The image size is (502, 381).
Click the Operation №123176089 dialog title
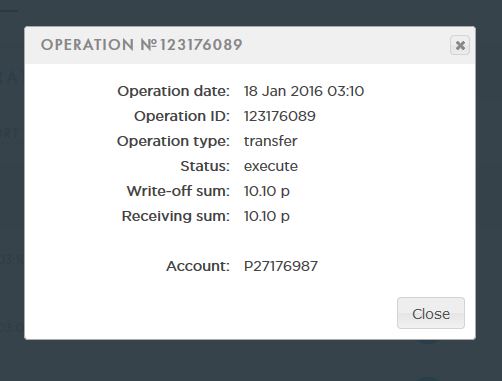142,45
